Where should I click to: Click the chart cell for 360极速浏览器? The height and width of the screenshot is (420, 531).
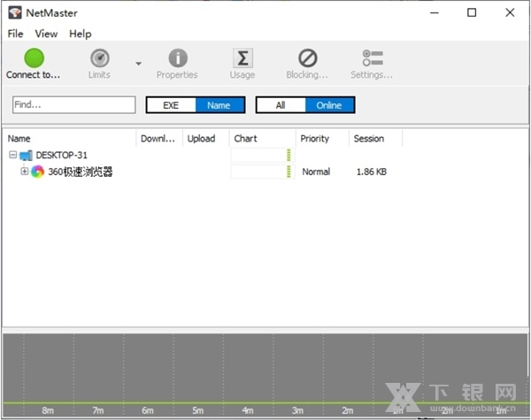pos(263,172)
